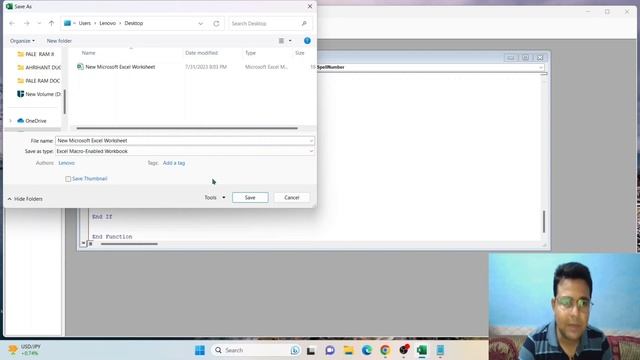Close the Save As dialog
Image resolution: width=640 pixels, height=360 pixels.
310,6
